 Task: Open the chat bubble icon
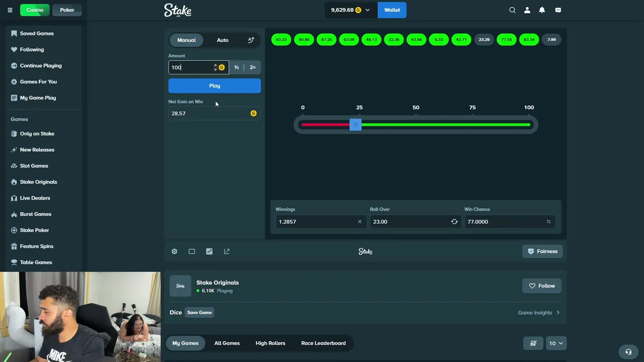click(558, 10)
